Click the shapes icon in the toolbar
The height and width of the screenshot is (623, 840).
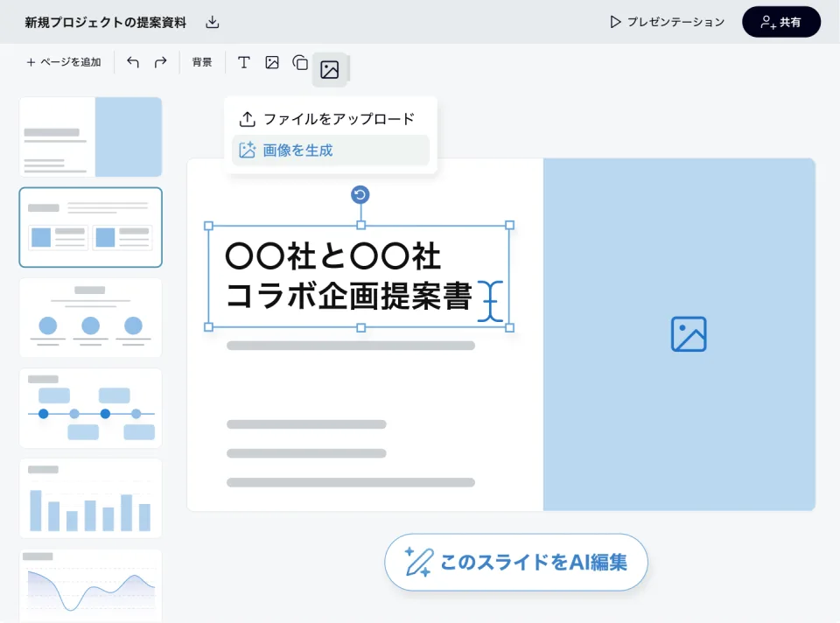(x=300, y=62)
